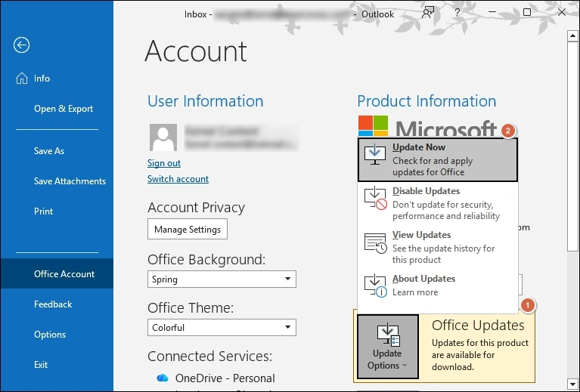Click the Sign out link
This screenshot has width=580, height=392.
pos(164,163)
